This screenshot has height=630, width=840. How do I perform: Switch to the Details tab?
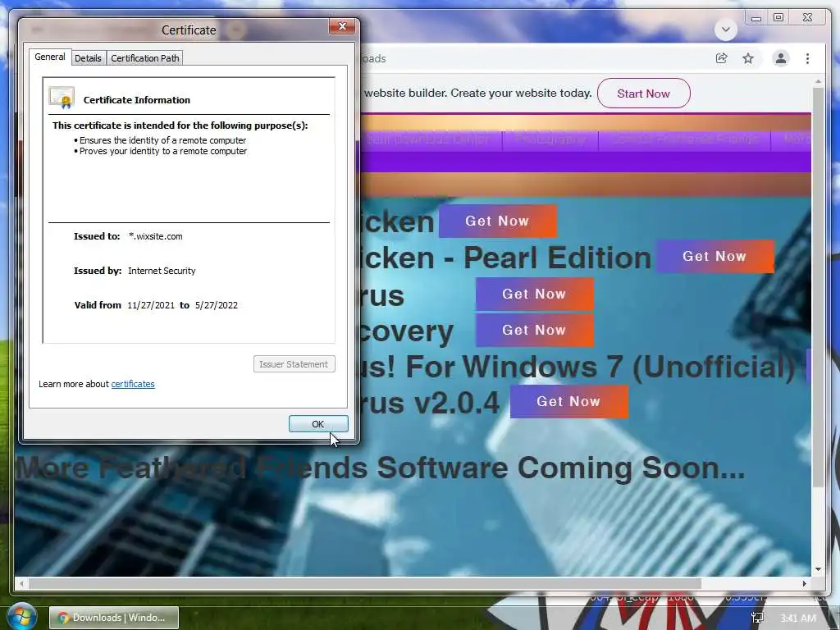[88, 58]
